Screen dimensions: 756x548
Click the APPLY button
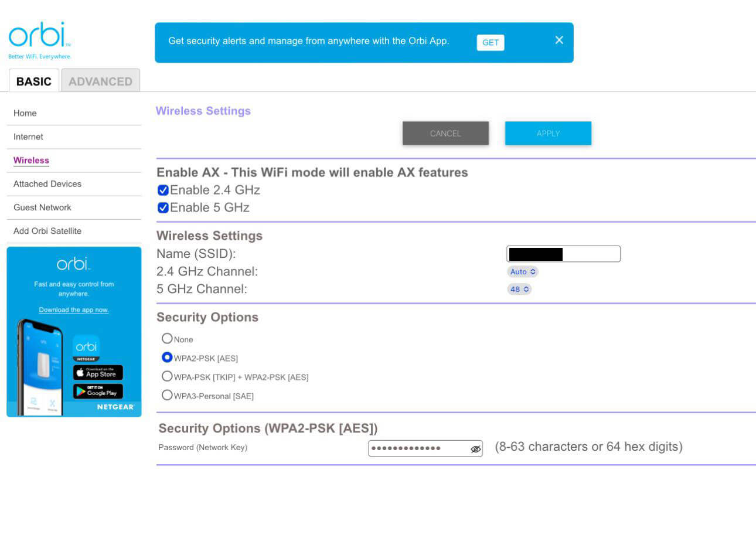coord(548,133)
